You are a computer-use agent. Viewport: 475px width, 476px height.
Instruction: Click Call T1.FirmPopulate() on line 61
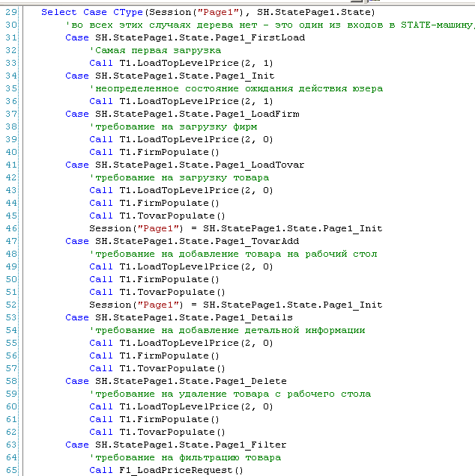[x=154, y=420]
